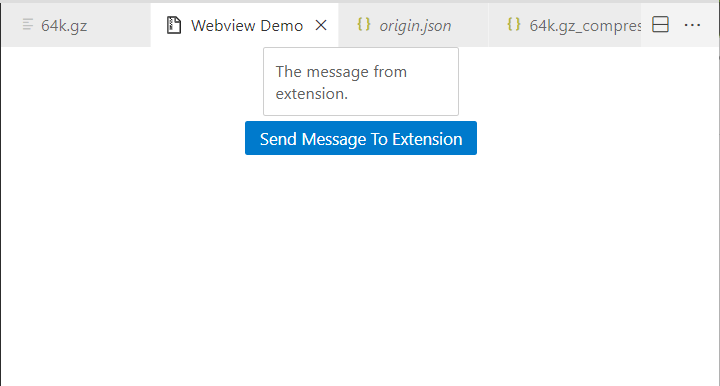This screenshot has height=386, width=720.
Task: Click the word "extension." in the message box
Action: (x=312, y=94)
